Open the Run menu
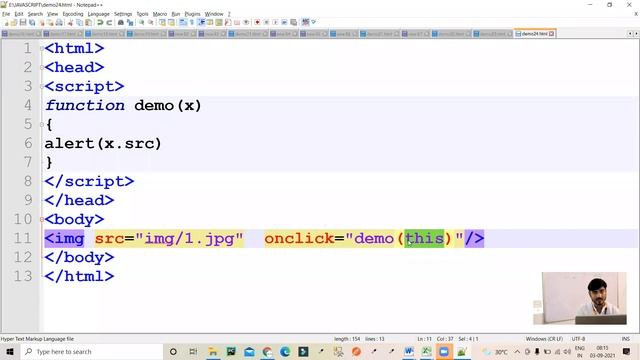 176,14
